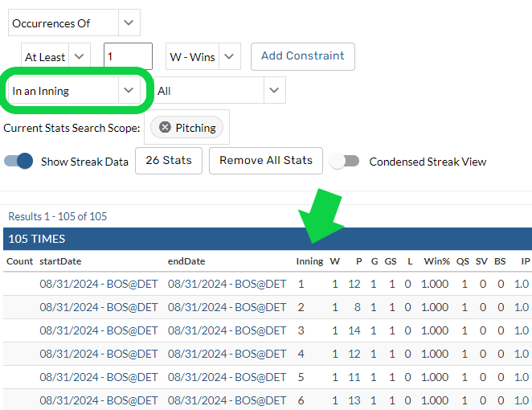Open the endDate link for inning 3 row

tap(227, 330)
